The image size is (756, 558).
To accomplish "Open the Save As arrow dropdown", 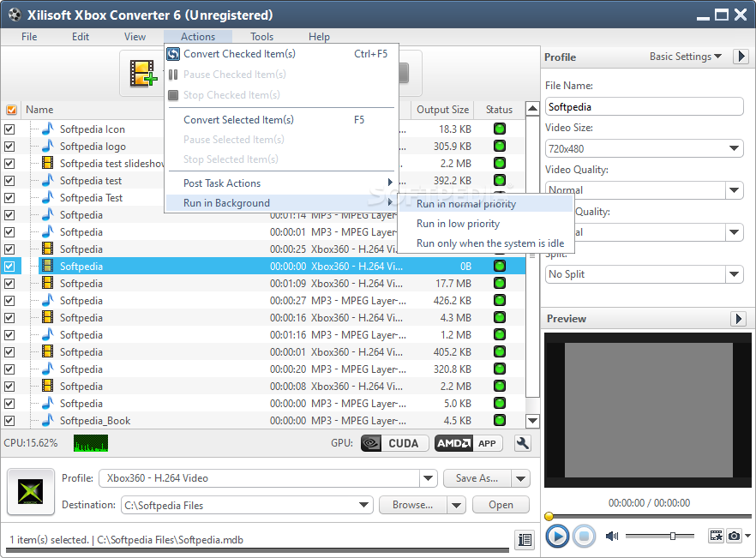I will tap(521, 478).
